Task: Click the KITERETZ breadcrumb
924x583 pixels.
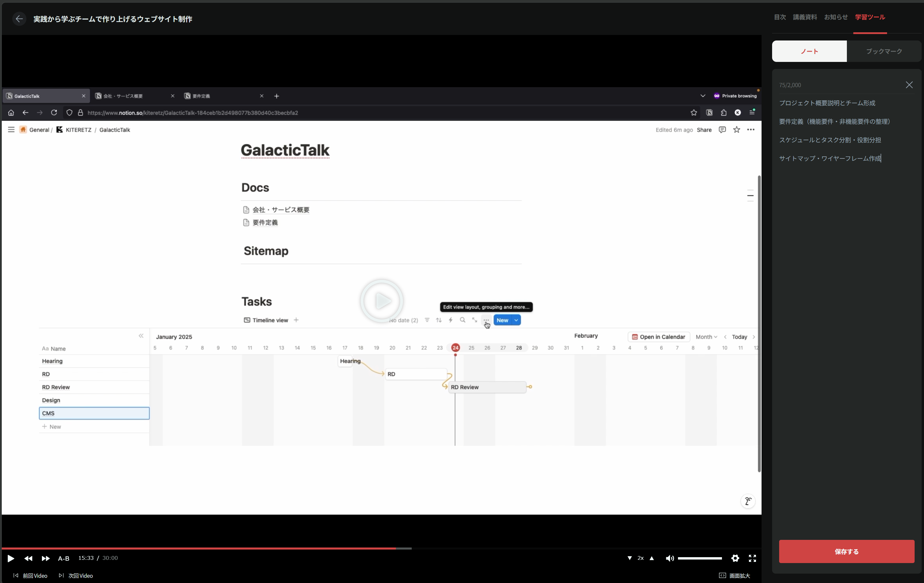Action: [x=74, y=130]
